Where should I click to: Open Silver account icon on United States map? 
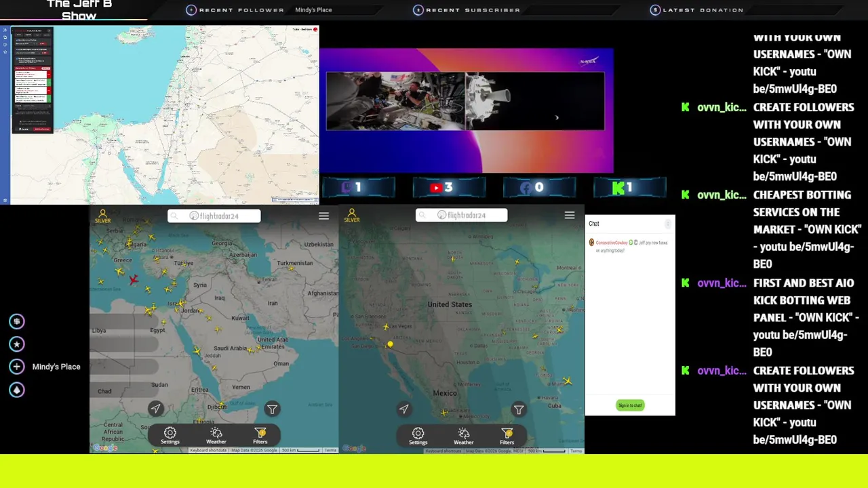(352, 216)
